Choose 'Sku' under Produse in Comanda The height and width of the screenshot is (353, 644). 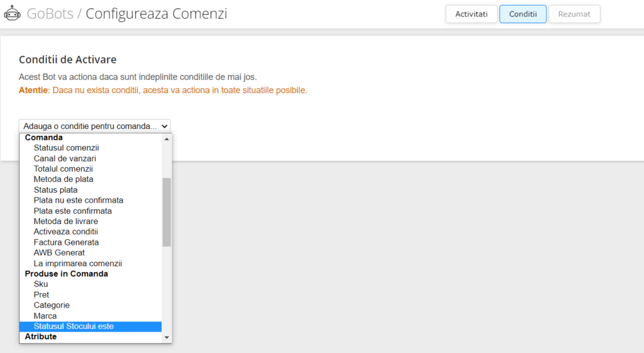click(41, 284)
